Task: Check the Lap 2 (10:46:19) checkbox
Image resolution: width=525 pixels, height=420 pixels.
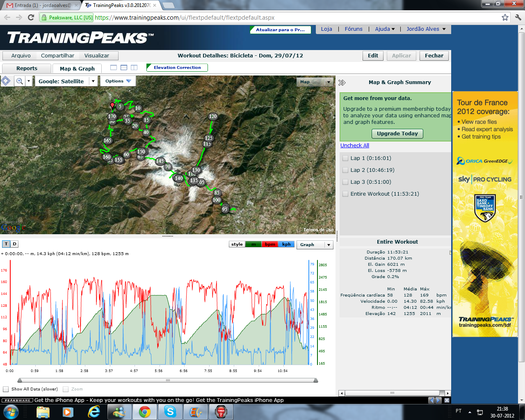Action: click(x=345, y=170)
